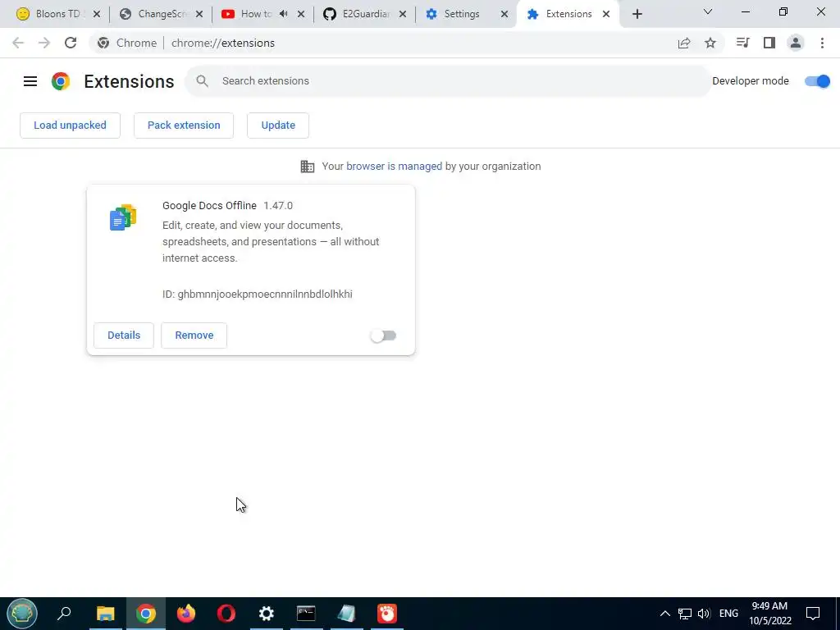
Task: Click the ENG language indicator
Action: click(x=728, y=614)
